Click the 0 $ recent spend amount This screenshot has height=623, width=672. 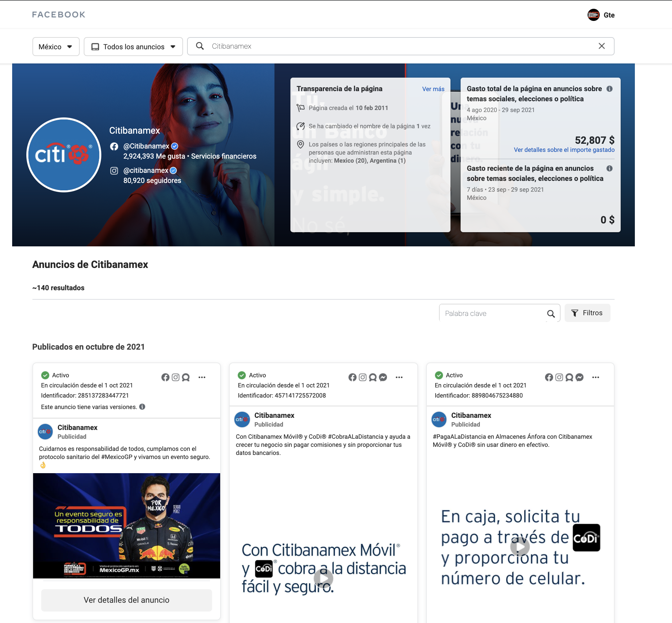[607, 220]
